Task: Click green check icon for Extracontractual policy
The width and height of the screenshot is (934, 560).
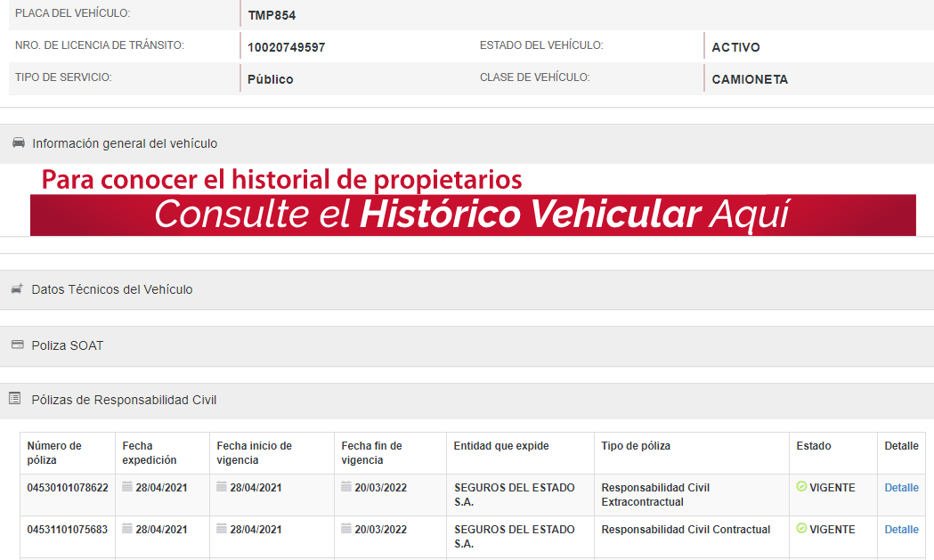Action: pyautogui.click(x=801, y=487)
